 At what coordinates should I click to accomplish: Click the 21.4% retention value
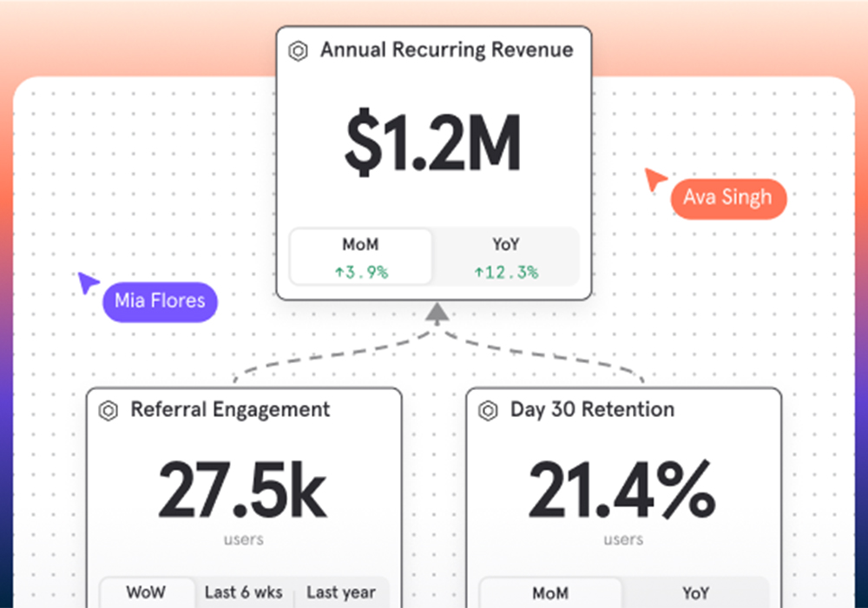click(x=622, y=491)
